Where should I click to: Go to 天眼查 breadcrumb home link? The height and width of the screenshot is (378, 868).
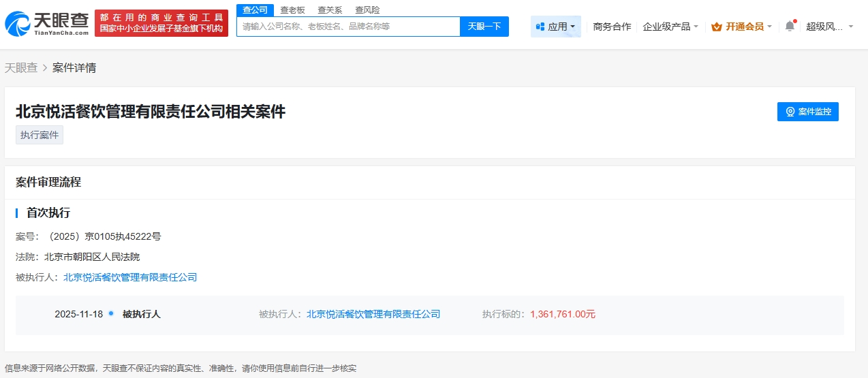tap(21, 68)
